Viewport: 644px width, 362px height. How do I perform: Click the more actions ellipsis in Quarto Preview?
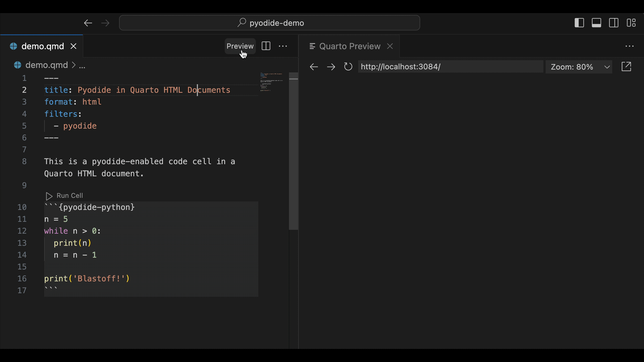[x=630, y=46]
